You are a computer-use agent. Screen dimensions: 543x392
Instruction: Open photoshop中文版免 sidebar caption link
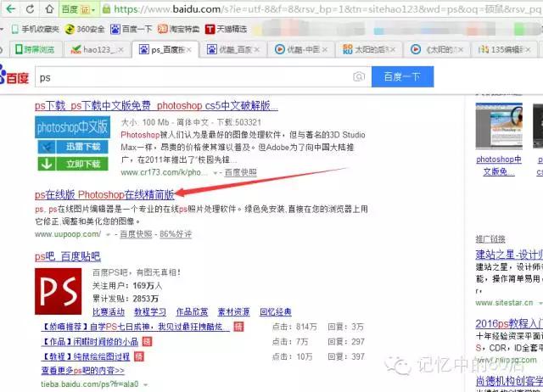pos(499,165)
